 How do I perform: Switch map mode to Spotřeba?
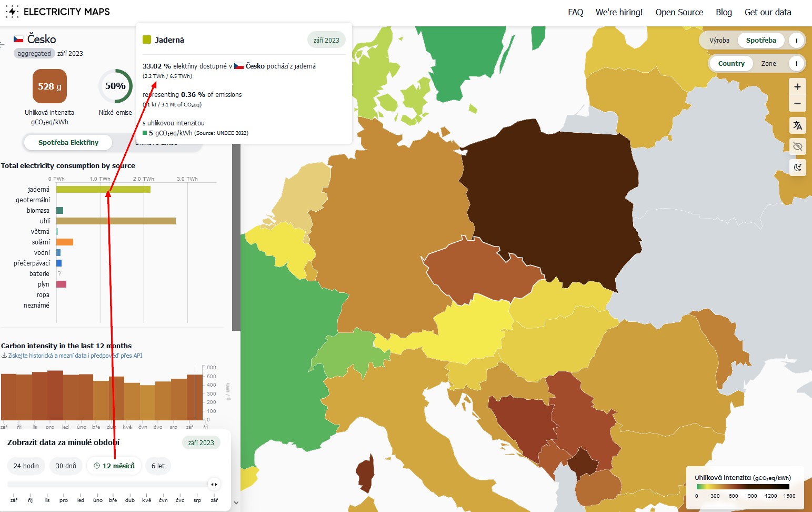(761, 40)
